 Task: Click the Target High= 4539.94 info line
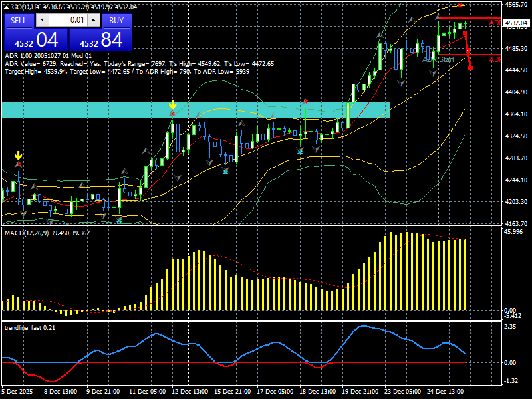[x=127, y=72]
